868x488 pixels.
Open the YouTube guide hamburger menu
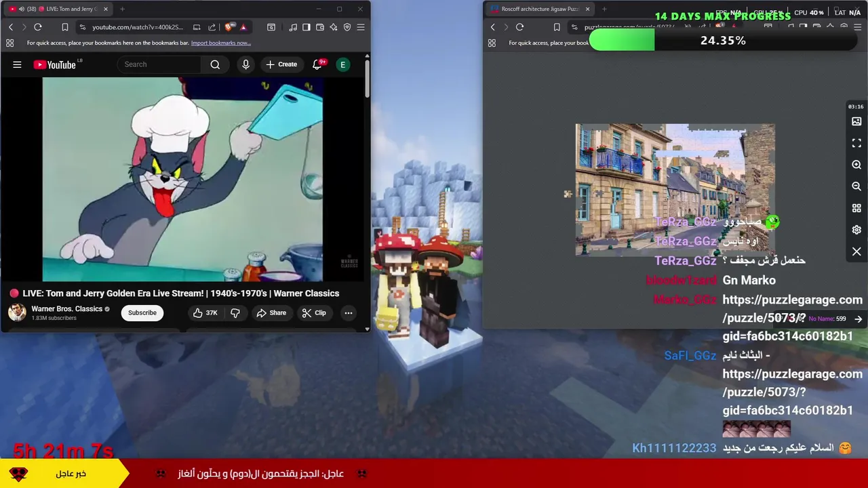[x=17, y=64]
